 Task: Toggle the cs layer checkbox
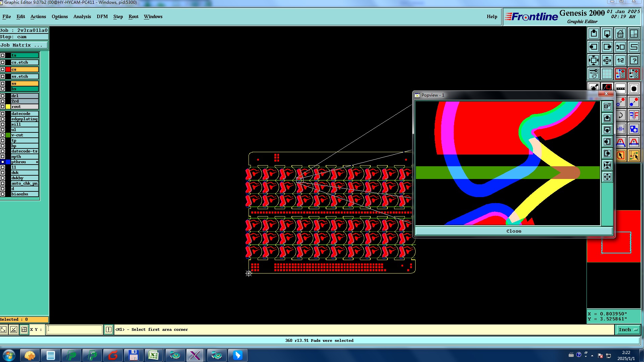(3, 69)
